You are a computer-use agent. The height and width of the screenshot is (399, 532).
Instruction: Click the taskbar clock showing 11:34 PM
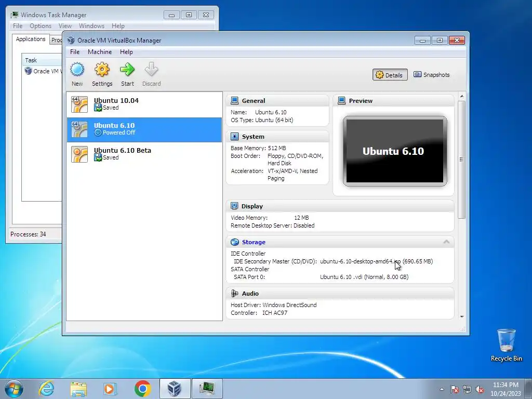tap(506, 389)
